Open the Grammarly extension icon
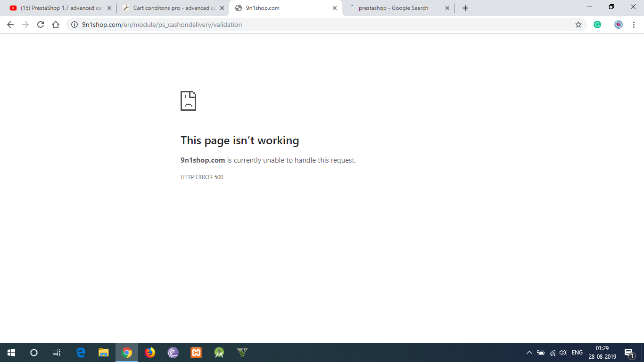Image resolution: width=644 pixels, height=362 pixels. click(597, 25)
